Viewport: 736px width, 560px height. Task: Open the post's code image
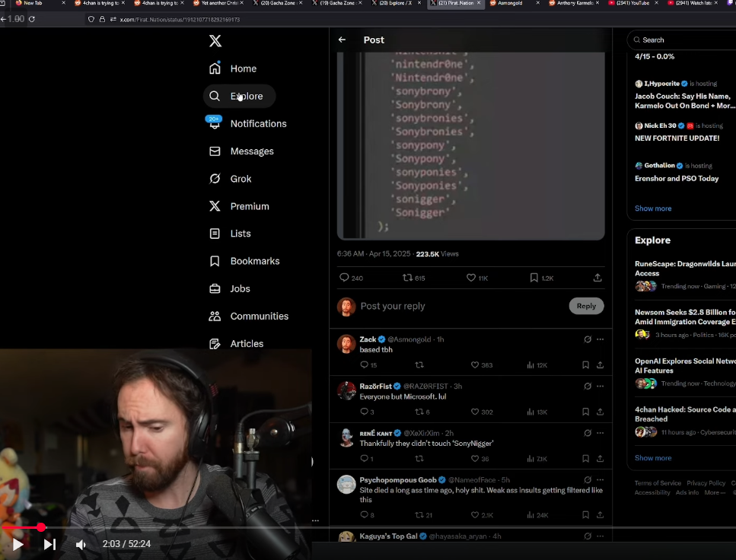pyautogui.click(x=471, y=146)
